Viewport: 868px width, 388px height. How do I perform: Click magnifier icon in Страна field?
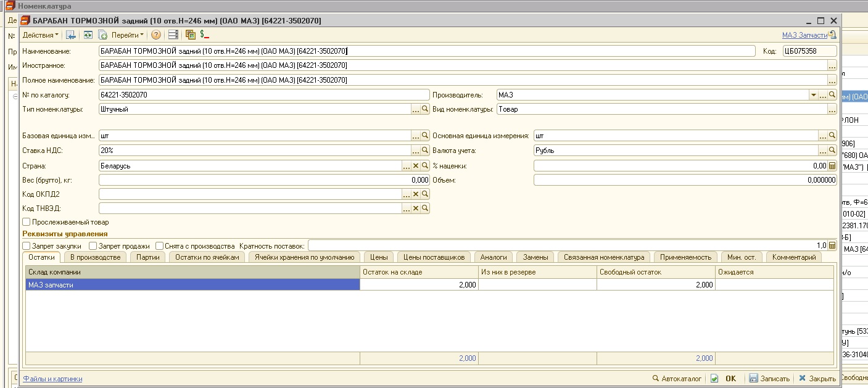pos(425,166)
